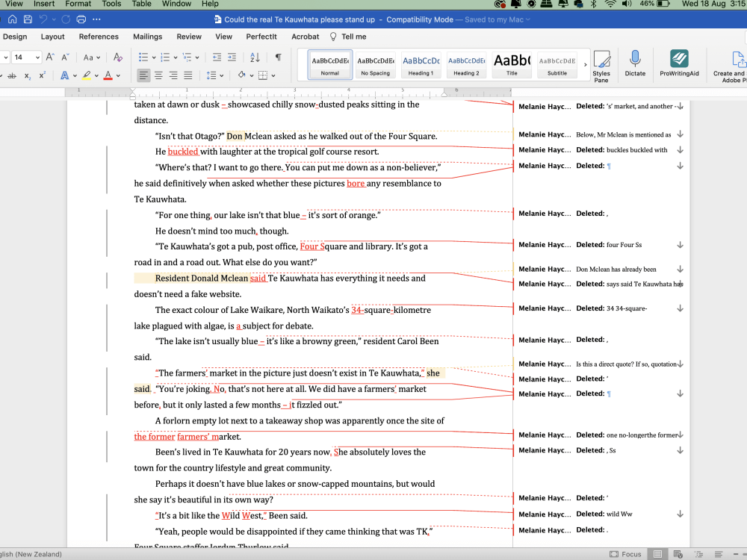Open the font size 14 dropdown
Screen dimensions: 747x560
(x=37, y=57)
